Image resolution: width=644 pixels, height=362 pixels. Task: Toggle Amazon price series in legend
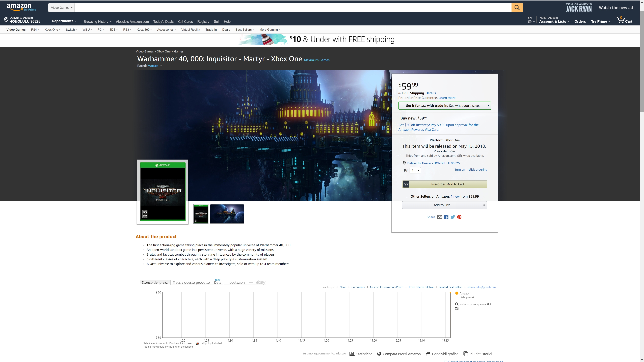coord(465,293)
